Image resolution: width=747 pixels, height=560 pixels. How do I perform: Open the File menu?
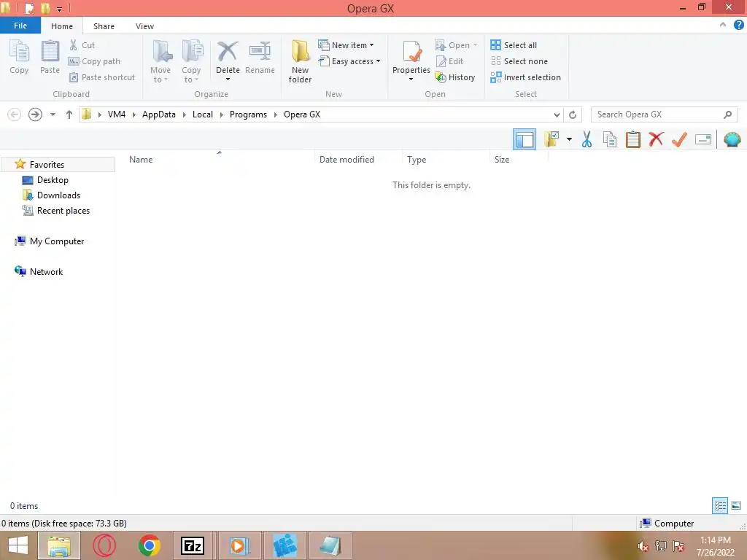click(x=20, y=26)
